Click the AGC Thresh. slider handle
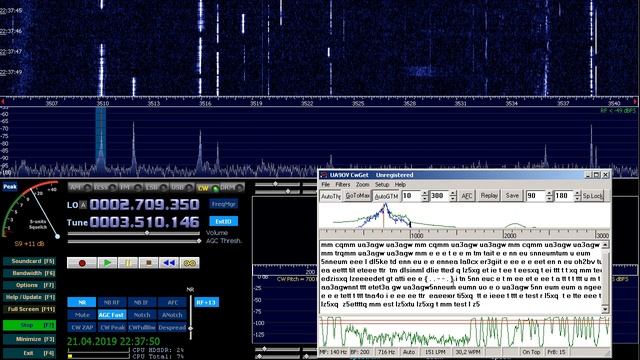 [x=199, y=241]
